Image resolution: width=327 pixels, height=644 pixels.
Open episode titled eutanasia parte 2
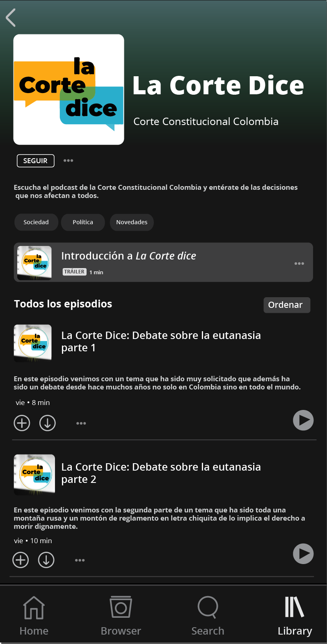pos(161,473)
